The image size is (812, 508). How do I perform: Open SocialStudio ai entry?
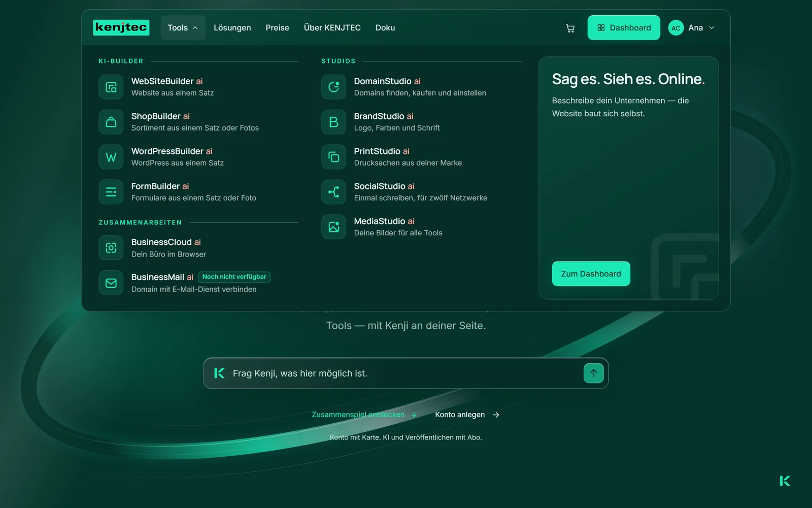pos(421,192)
